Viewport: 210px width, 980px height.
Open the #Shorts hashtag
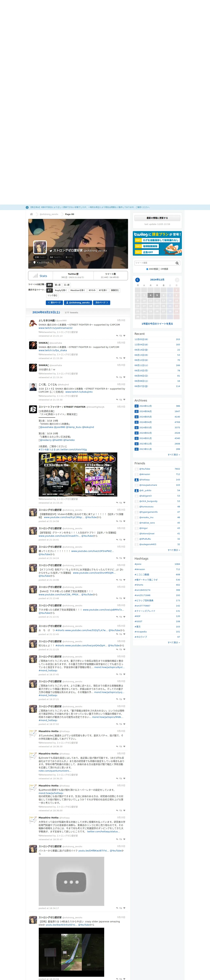click(x=139, y=585)
